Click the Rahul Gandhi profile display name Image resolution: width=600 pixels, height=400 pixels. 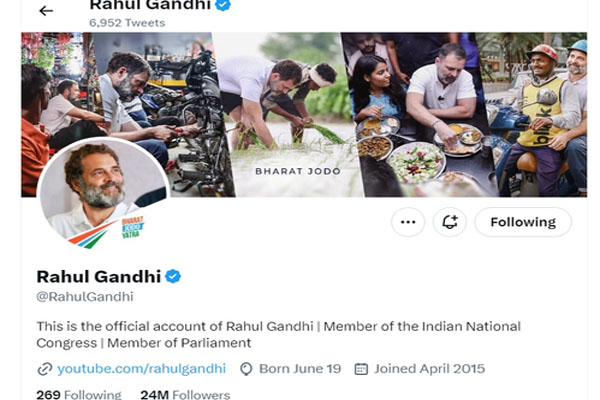pos(97,276)
